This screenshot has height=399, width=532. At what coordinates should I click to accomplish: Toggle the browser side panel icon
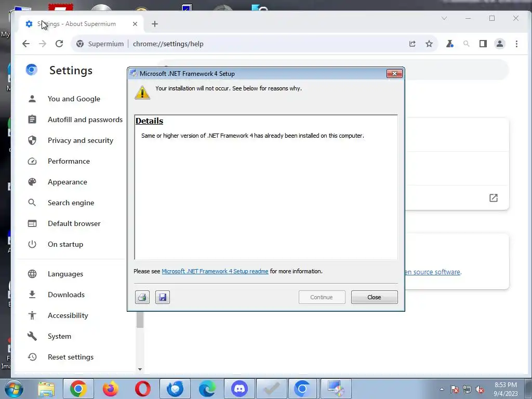click(483, 44)
